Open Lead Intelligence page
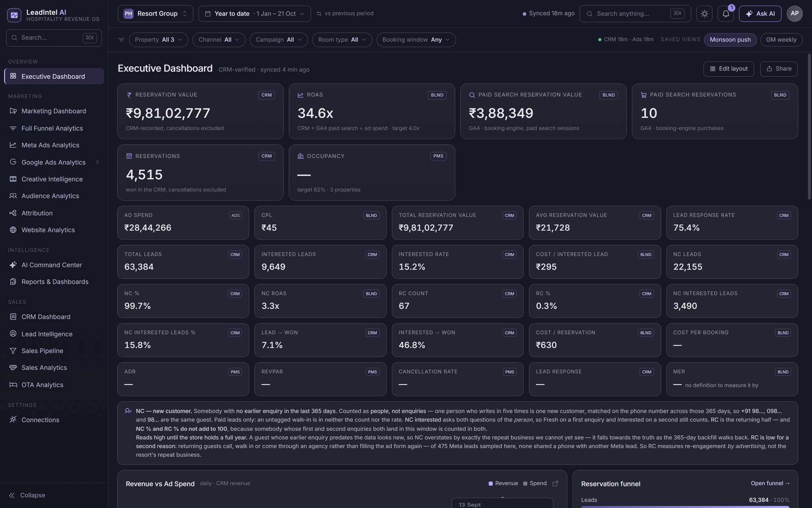This screenshot has height=508, width=812. coord(54,334)
